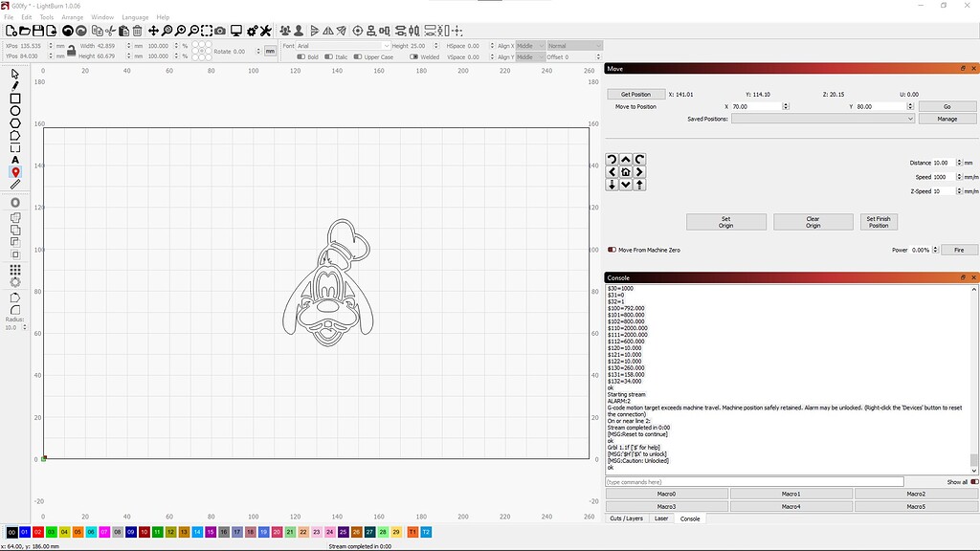This screenshot has height=551, width=980.
Task: Click the Set Origin button
Action: point(725,222)
